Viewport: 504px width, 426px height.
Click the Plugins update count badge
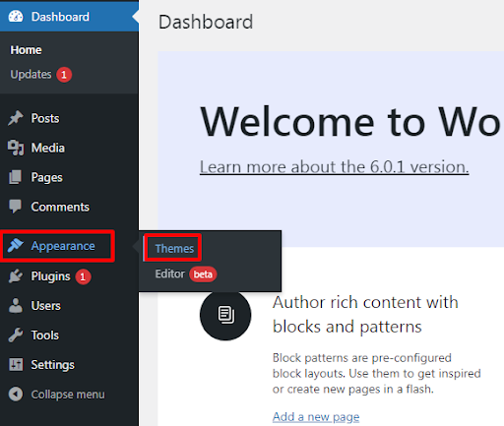click(83, 276)
